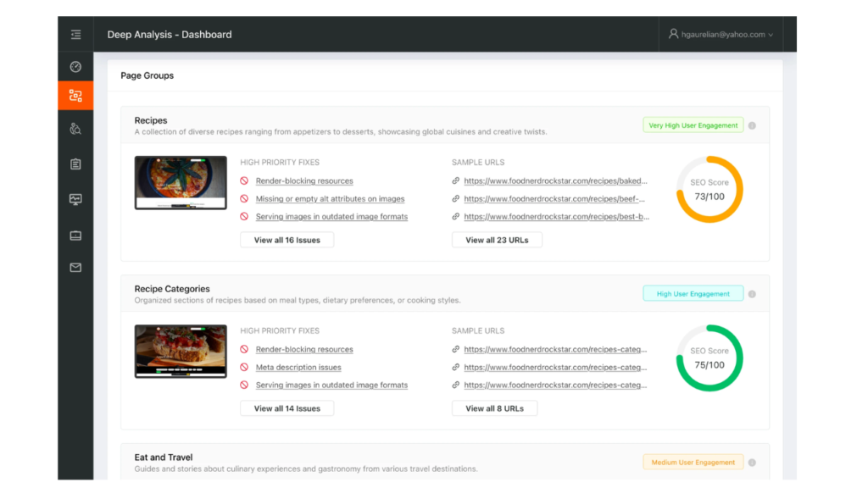This screenshot has width=868, height=488.
Task: Click the blocked icon beside Meta description issues
Action: click(x=244, y=367)
